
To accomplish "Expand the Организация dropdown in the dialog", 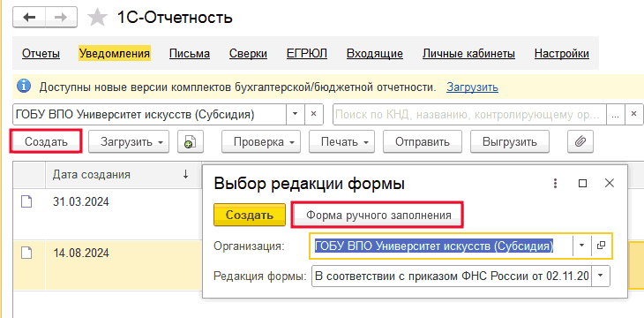I will tap(581, 246).
